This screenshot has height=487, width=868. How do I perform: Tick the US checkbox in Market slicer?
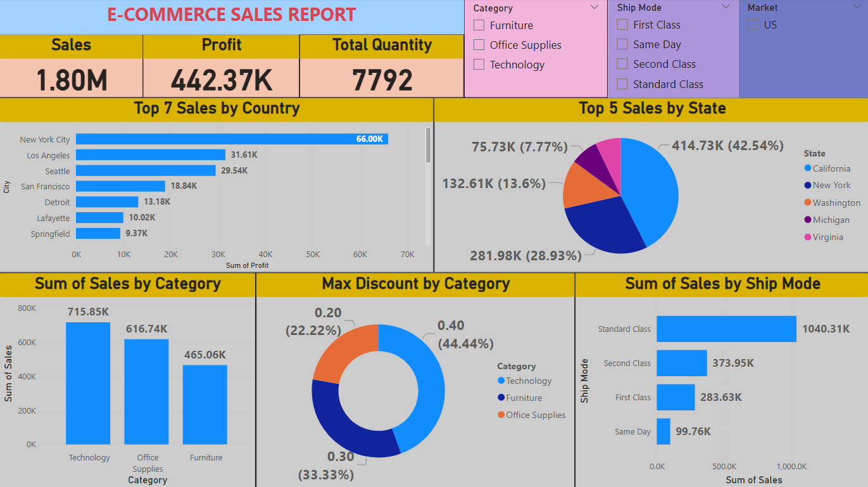point(753,25)
